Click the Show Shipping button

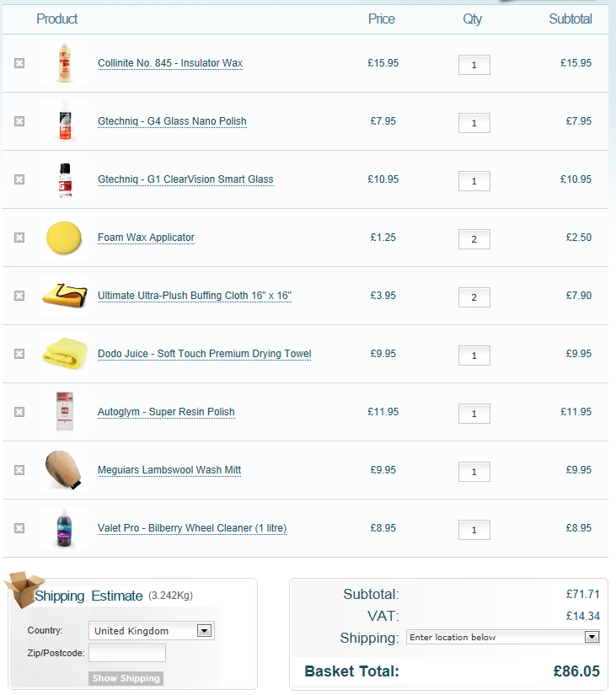tap(126, 678)
